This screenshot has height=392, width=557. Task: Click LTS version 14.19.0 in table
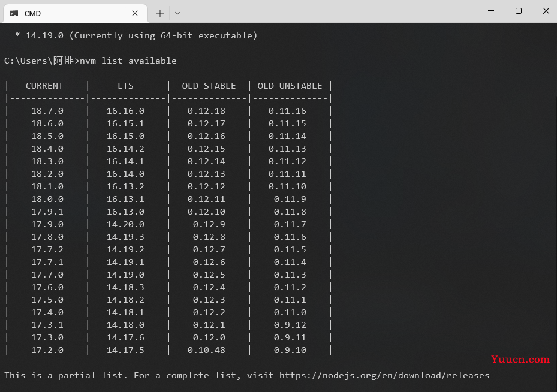coord(126,275)
